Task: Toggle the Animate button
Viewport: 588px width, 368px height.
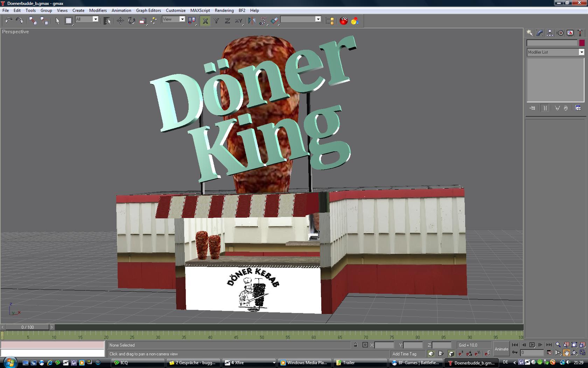Action: [x=501, y=349]
